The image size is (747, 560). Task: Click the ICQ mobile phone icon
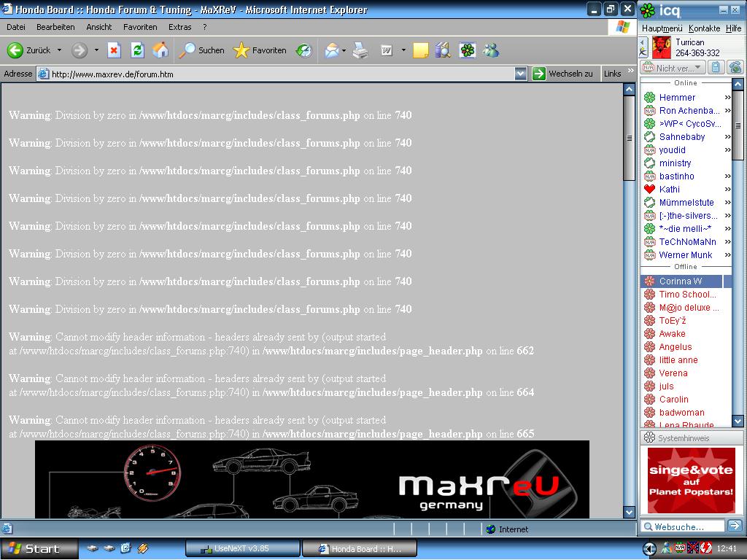click(x=716, y=68)
